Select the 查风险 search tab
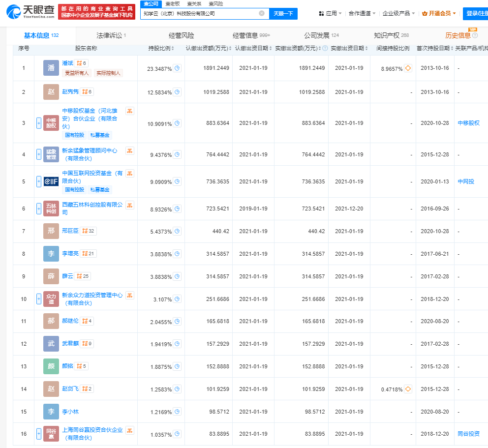The image size is (488, 448). coord(215,4)
